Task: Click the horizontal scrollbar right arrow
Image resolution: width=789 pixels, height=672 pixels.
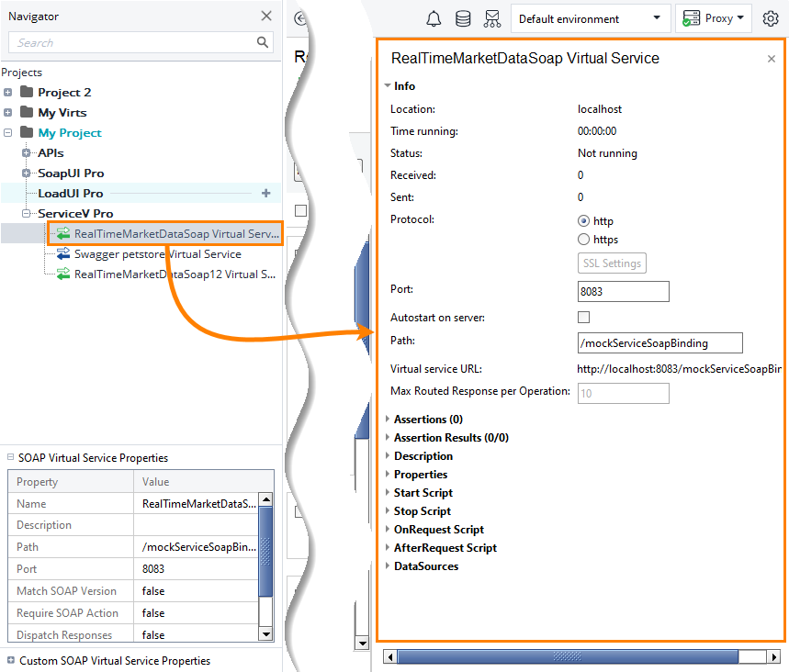Action: pos(774,656)
